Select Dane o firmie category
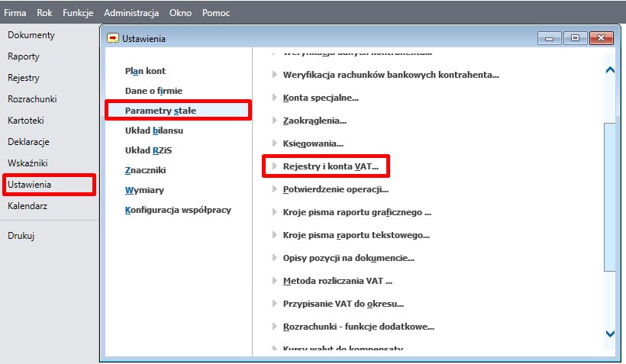Viewport: 626px width, 364px height. click(x=153, y=91)
